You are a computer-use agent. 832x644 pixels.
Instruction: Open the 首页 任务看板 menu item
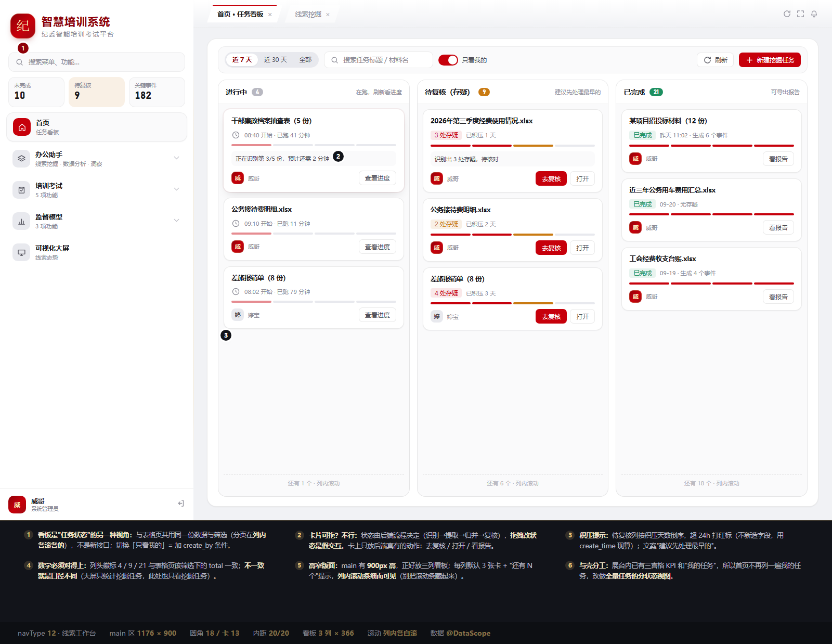[97, 127]
